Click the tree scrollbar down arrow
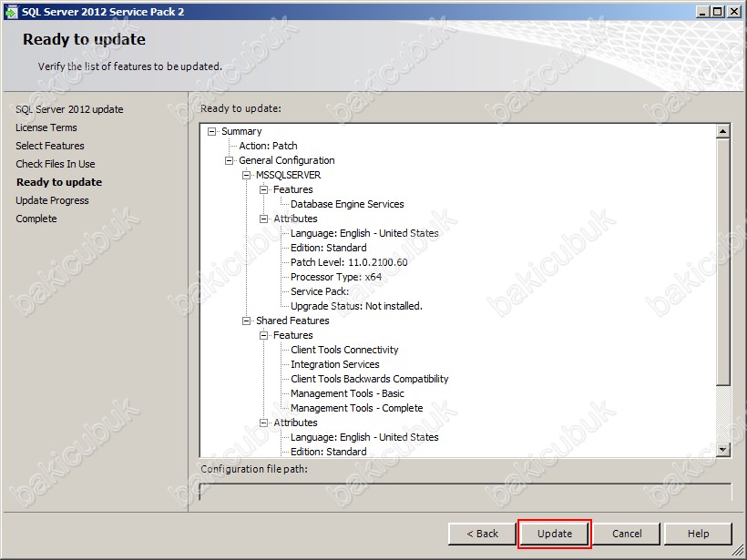Viewport: 747px width, 560px height. click(x=722, y=449)
